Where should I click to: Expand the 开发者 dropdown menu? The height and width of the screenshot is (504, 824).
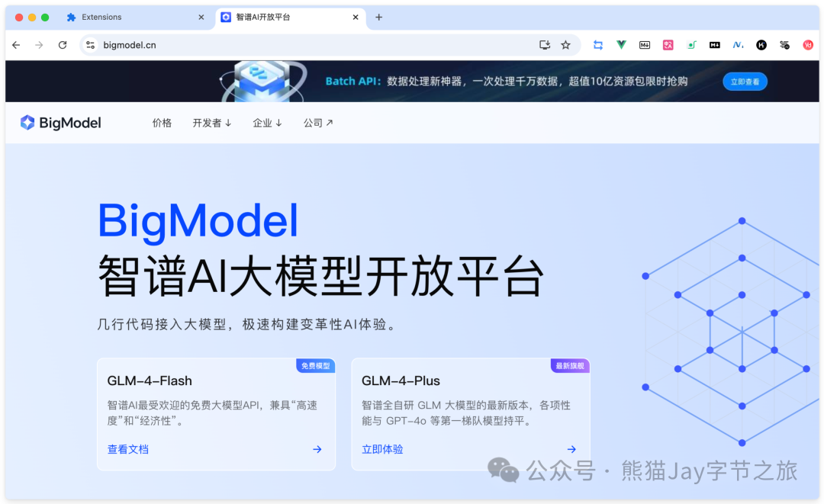coord(212,123)
